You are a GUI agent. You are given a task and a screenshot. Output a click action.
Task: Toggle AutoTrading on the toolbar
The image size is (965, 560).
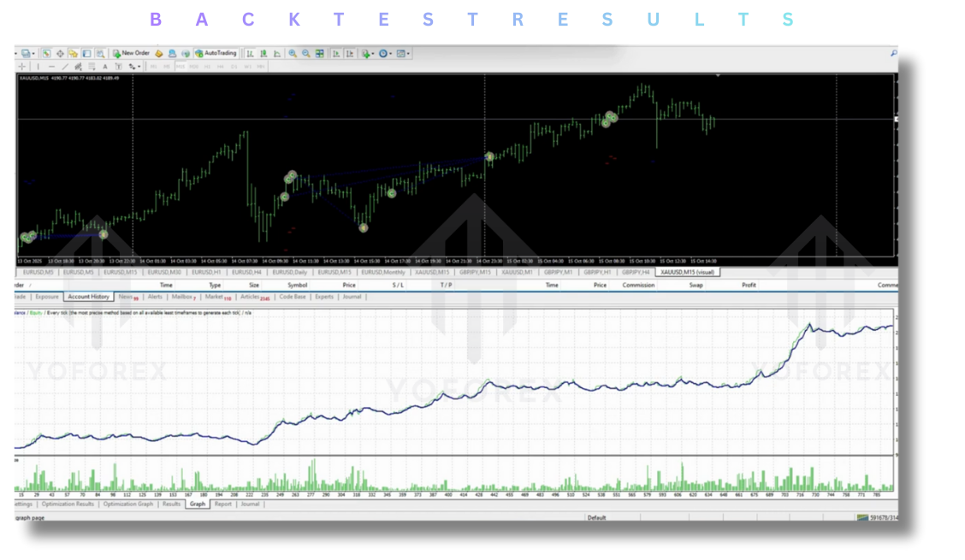point(216,52)
